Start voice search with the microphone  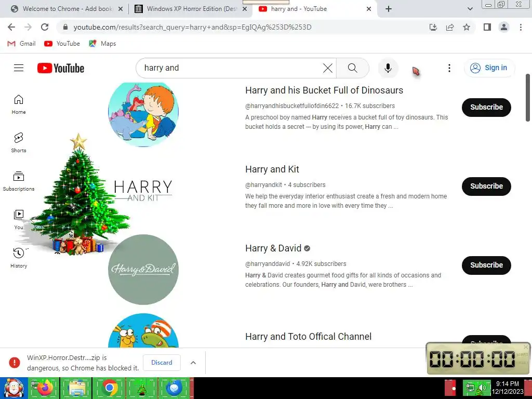(x=388, y=68)
